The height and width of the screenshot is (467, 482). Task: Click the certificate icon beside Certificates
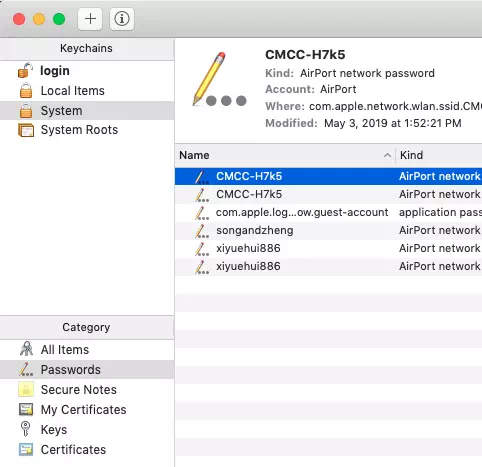(x=26, y=449)
